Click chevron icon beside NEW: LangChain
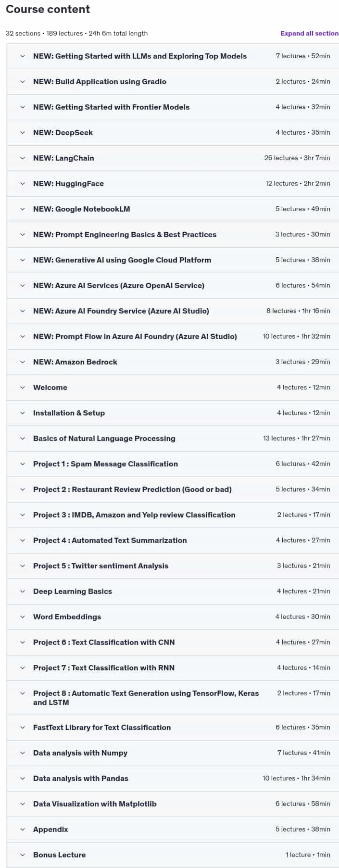 coord(23,158)
